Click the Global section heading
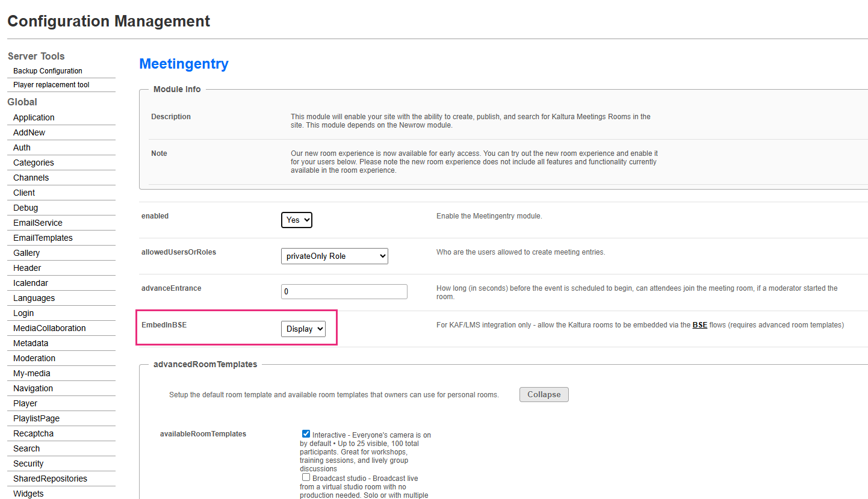 coord(22,102)
